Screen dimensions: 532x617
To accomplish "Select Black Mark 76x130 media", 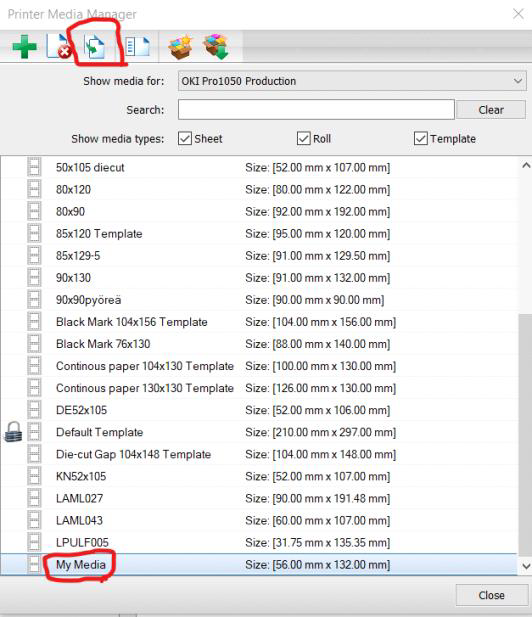I will click(x=259, y=344).
